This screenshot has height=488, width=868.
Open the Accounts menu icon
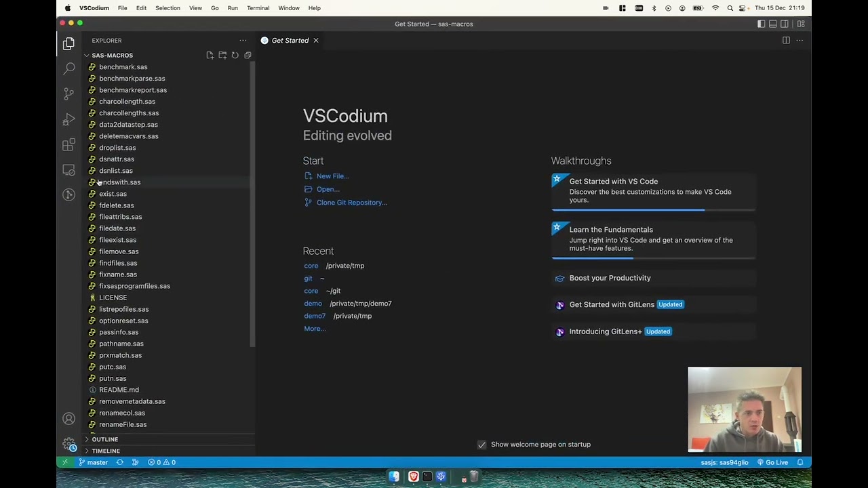(x=68, y=419)
